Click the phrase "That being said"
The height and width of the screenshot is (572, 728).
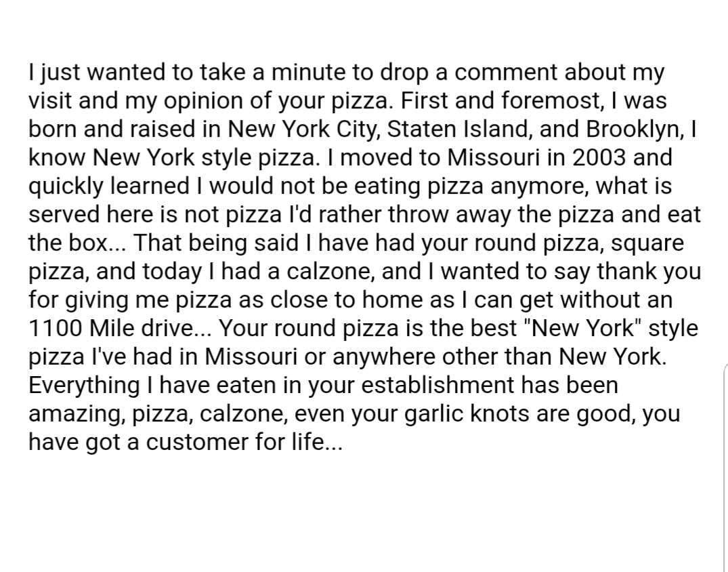(216, 243)
